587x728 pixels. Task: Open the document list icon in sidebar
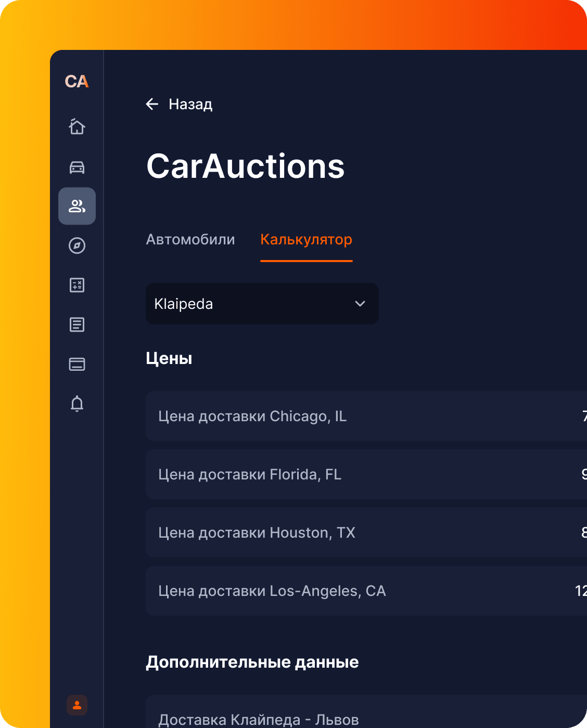pos(77,324)
